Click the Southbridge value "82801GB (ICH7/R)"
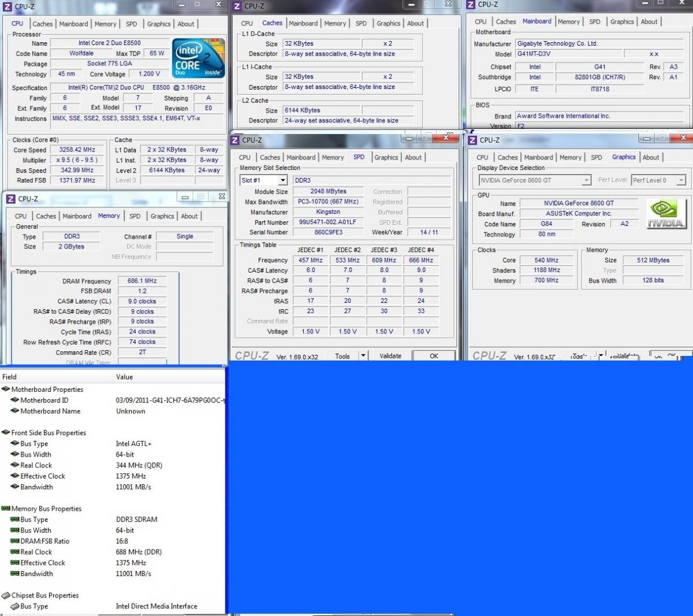 point(600,77)
